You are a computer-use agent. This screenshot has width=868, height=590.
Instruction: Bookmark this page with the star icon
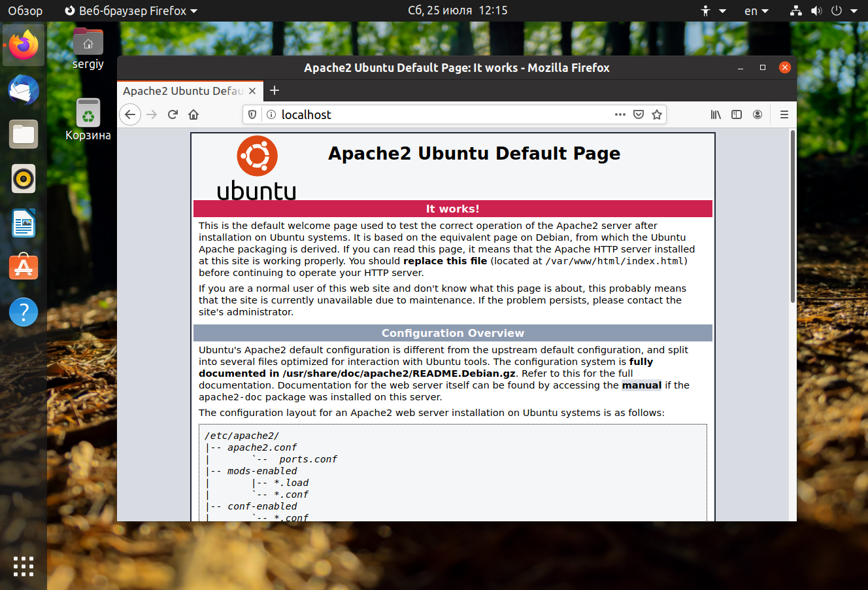pos(657,114)
